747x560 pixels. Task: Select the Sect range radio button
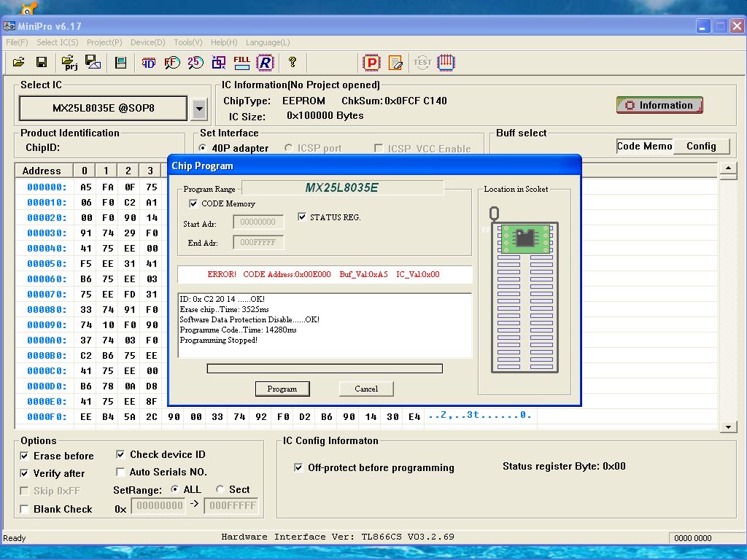tap(220, 489)
